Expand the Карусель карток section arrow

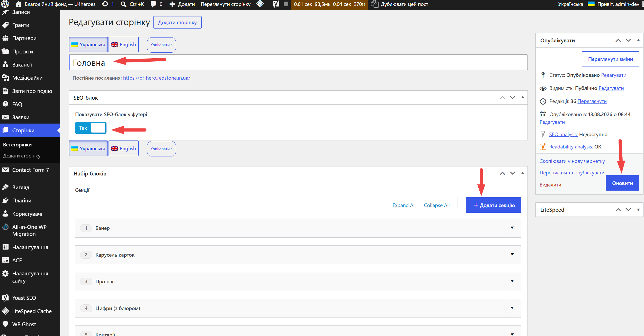click(512, 255)
